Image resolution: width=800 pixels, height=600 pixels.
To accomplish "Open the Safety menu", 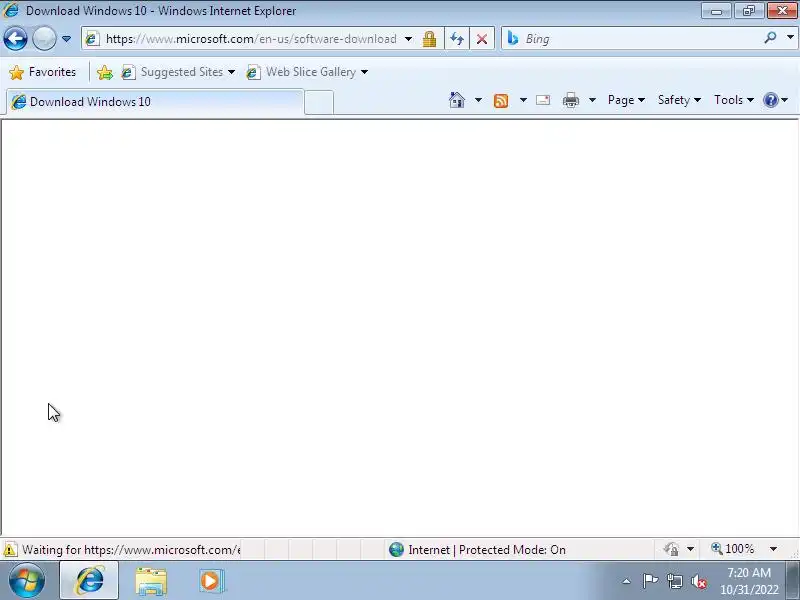I will pos(679,100).
